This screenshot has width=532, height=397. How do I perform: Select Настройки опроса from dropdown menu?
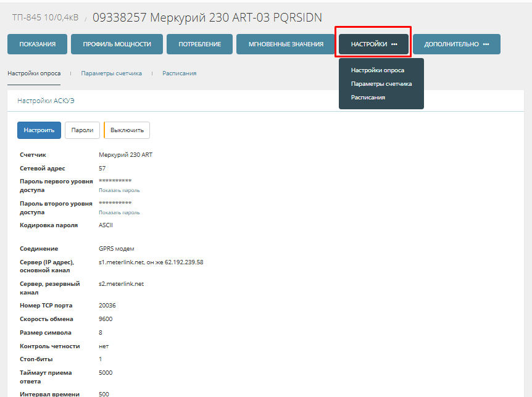pos(377,70)
